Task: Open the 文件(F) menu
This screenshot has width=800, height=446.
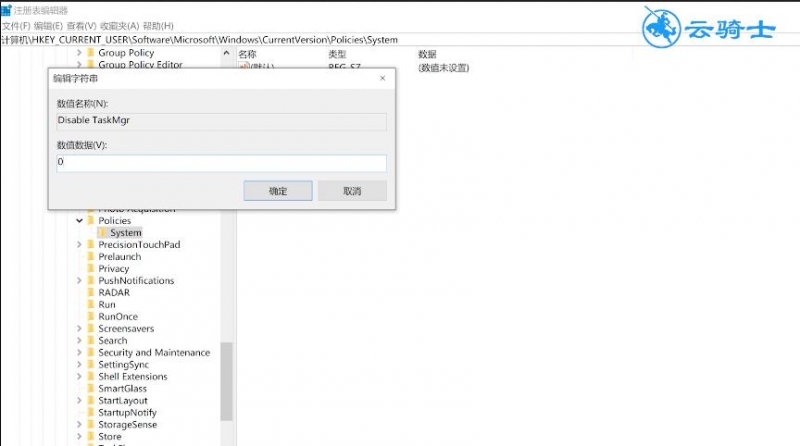Action: 16,26
